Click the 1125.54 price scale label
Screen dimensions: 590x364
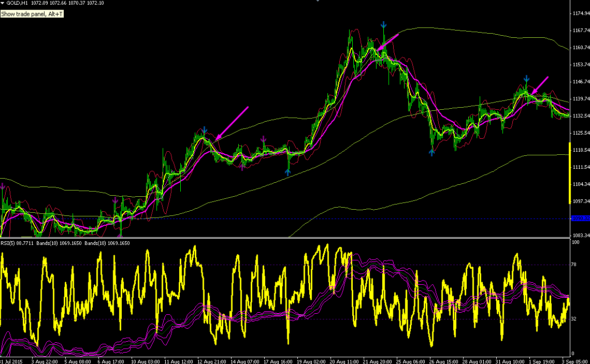[581, 133]
